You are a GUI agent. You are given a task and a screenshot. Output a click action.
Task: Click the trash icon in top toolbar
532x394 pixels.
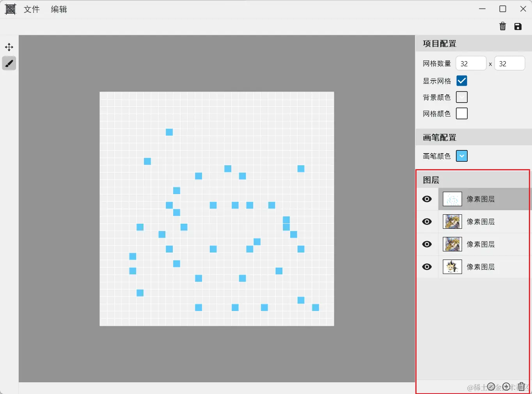(503, 26)
